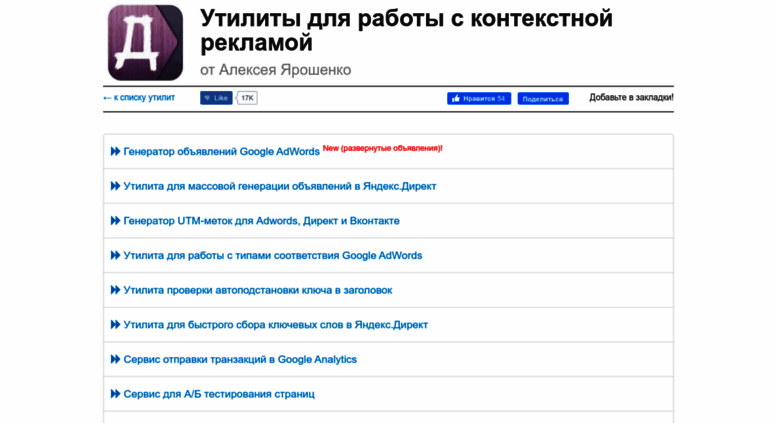Click the 17K like counter
Viewport: 777px width, 423px height.
point(247,98)
